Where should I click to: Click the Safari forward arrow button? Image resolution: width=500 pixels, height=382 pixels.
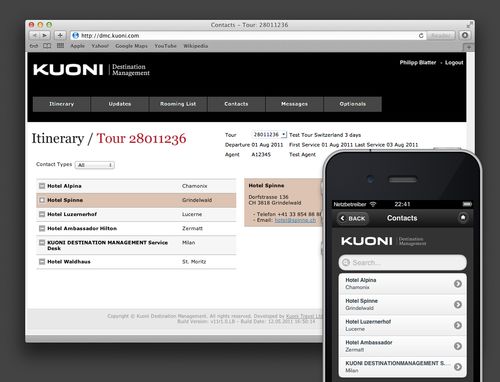click(45, 35)
